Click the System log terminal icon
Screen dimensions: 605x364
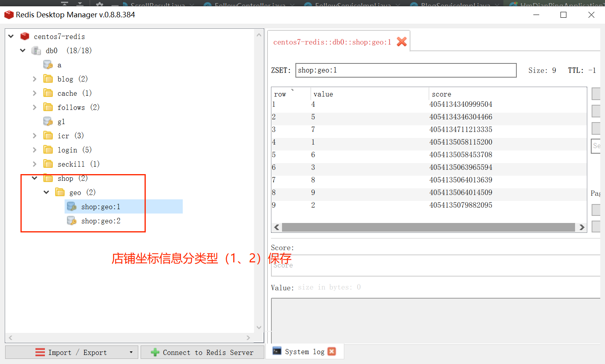[277, 351]
